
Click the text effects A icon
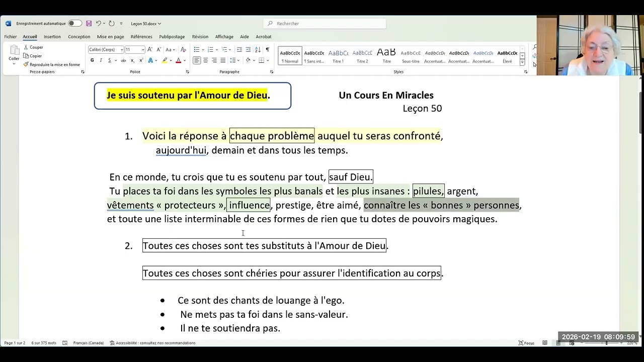[150, 60]
